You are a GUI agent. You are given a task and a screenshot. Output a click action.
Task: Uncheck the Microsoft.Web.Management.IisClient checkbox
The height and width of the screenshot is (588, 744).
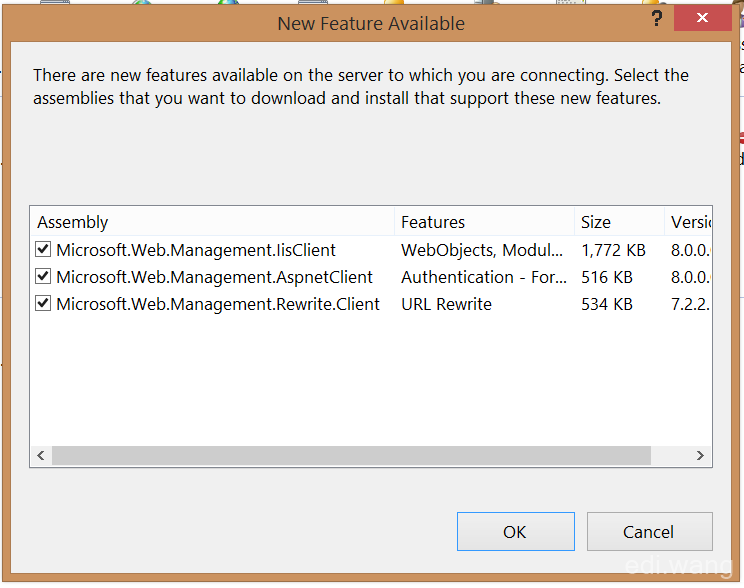click(43, 249)
